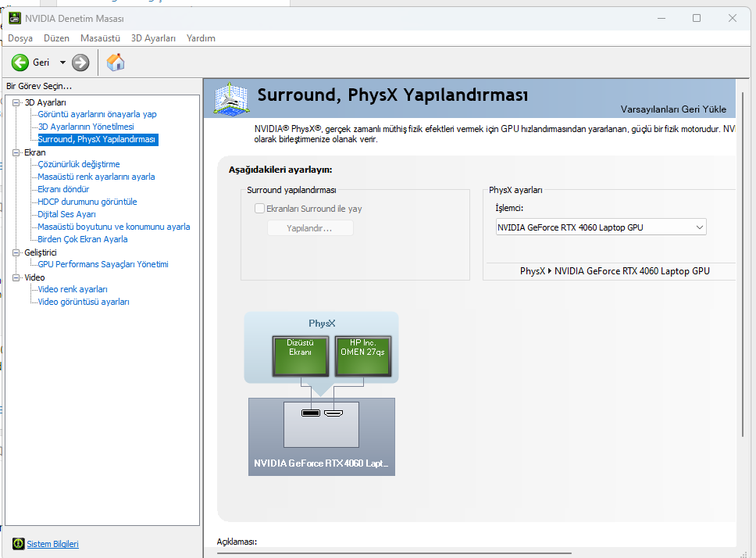756x558 pixels.
Task: Click the horizontal scrollbar below Açıklaması
Action: coord(394,553)
